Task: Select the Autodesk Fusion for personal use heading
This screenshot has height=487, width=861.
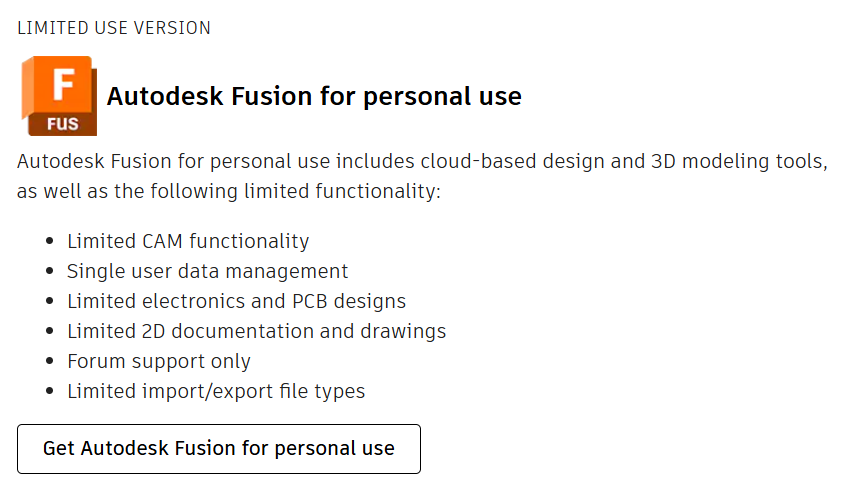Action: click(x=314, y=97)
